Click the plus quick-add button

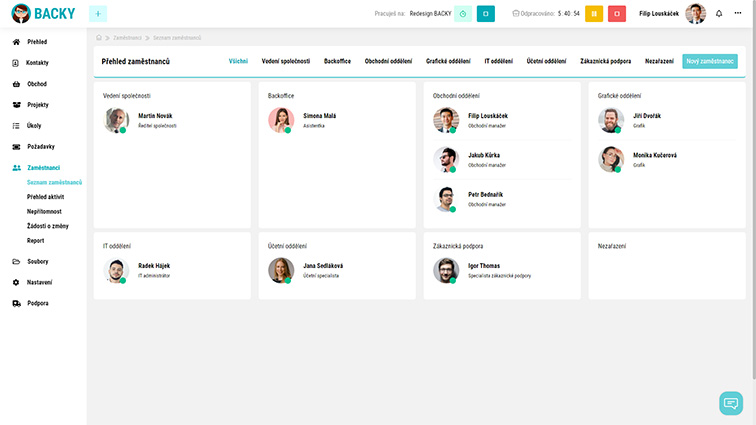98,13
